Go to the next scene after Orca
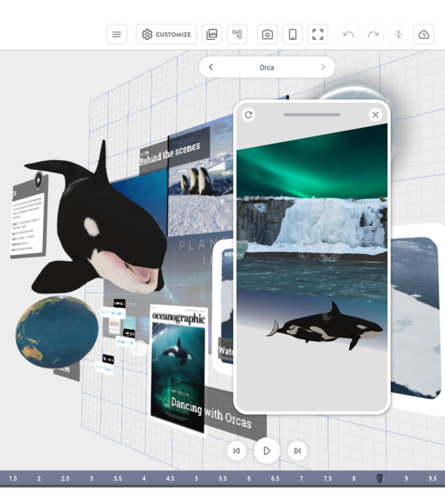The height and width of the screenshot is (504, 445). coord(323,67)
